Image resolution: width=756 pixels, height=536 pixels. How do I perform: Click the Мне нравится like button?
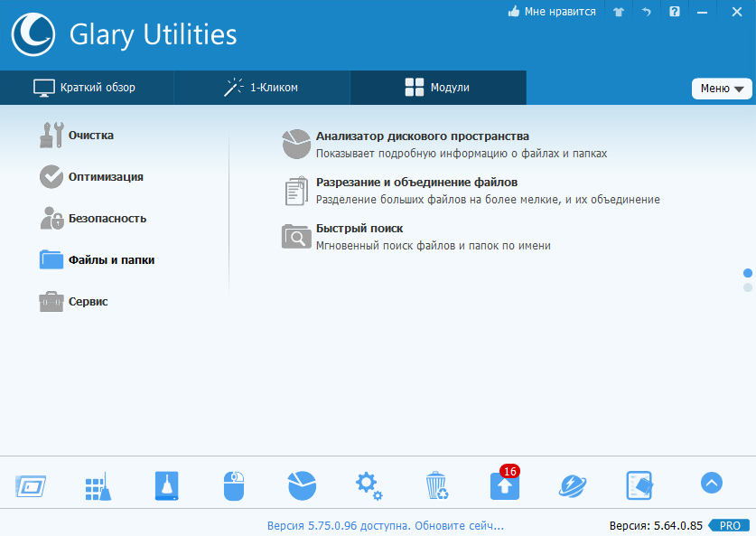552,12
